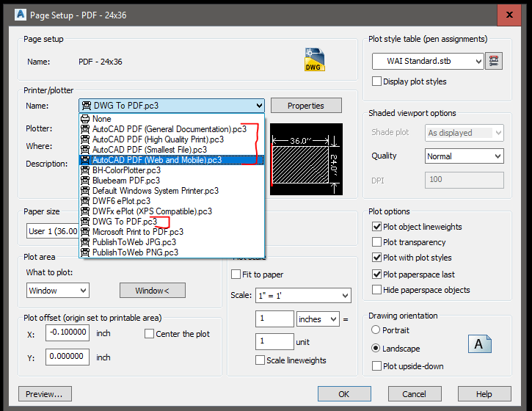Select Landscape orientation

[376, 348]
